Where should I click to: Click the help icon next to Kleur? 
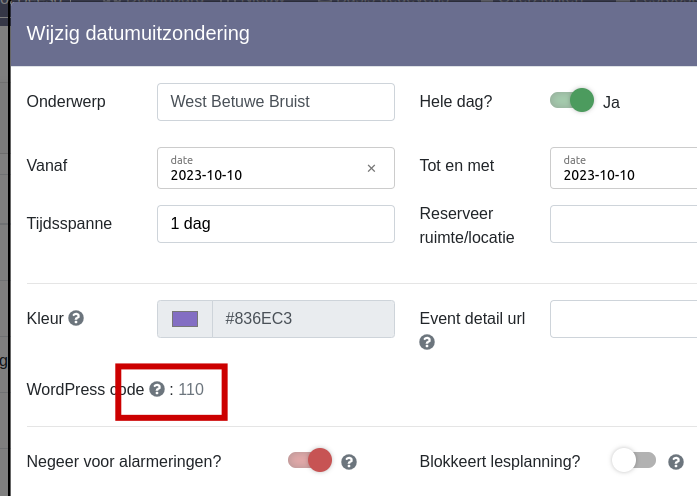pos(76,318)
